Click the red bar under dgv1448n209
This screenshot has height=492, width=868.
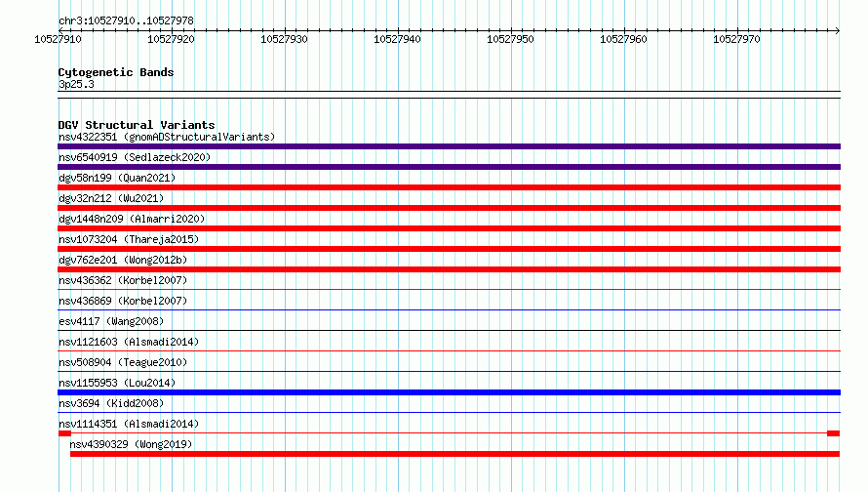pyautogui.click(x=449, y=228)
